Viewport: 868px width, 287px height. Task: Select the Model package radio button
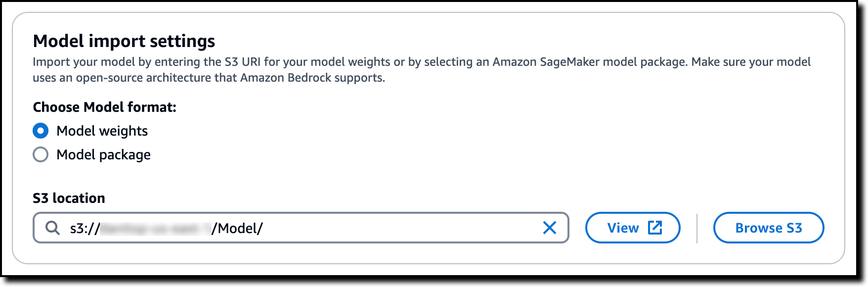(x=41, y=155)
